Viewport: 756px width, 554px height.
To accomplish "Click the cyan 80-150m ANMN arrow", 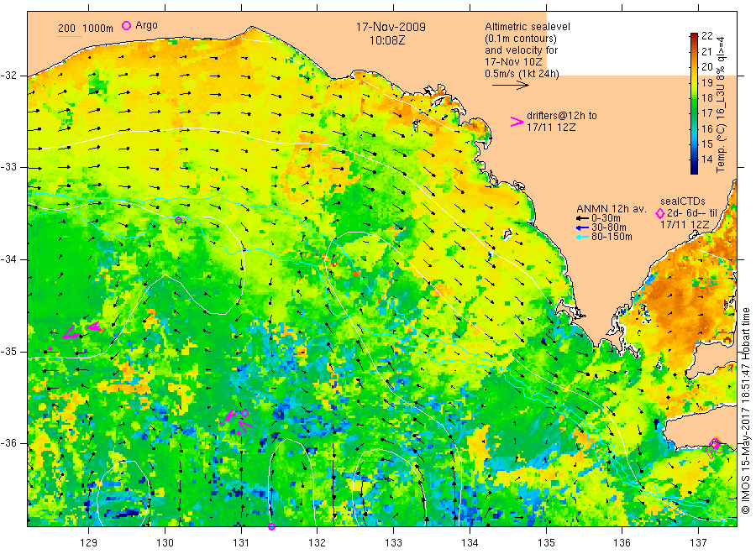I will click(x=582, y=237).
